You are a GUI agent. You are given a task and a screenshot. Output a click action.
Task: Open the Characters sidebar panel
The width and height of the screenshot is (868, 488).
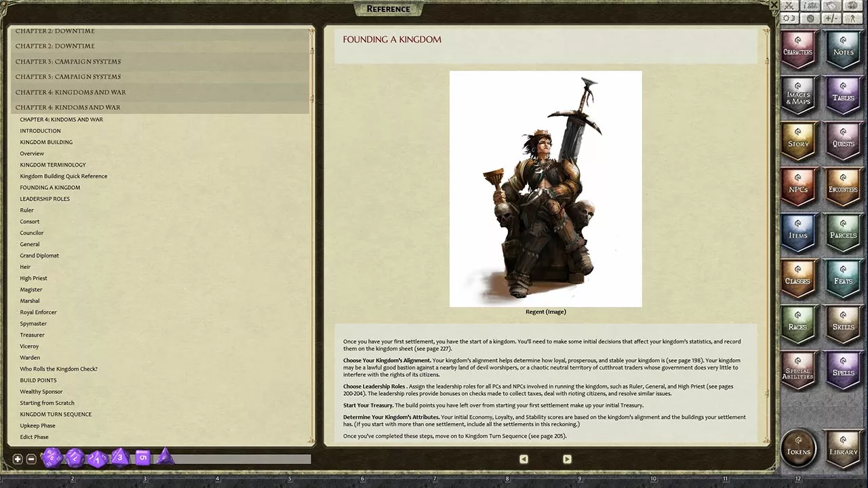coord(797,49)
